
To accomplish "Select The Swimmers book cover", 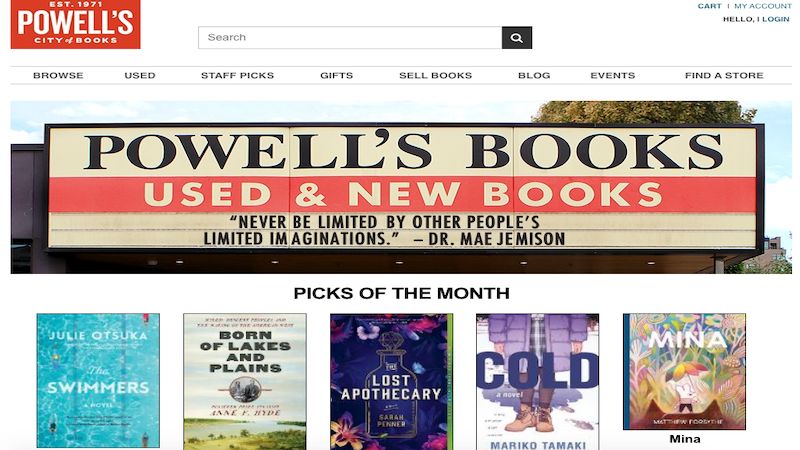I will tap(98, 381).
